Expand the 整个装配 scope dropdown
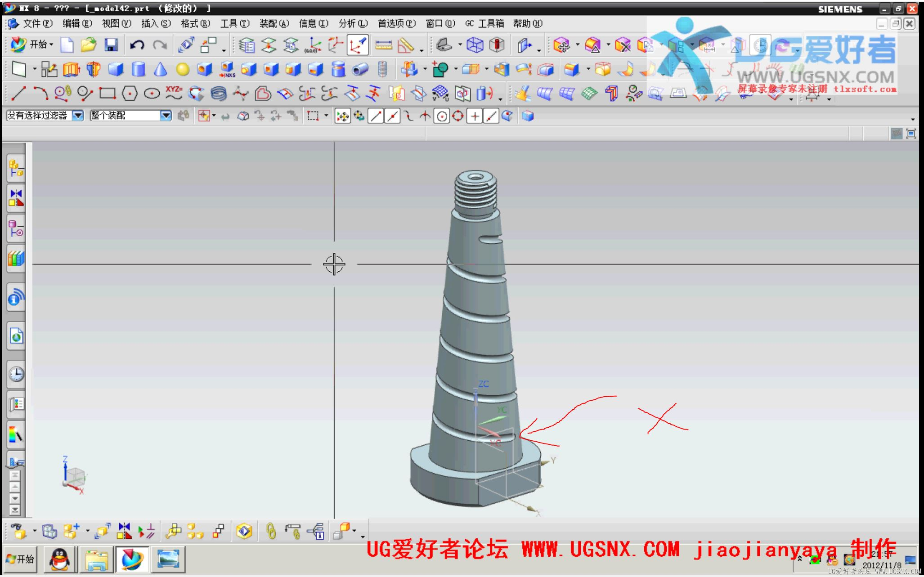924x577 pixels. point(166,116)
